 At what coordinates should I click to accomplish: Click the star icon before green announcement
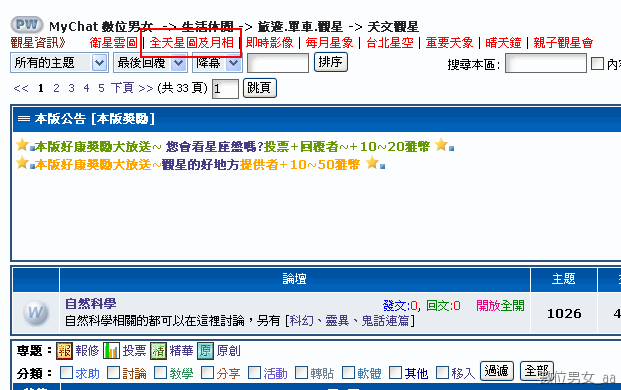pyautogui.click(x=22, y=145)
